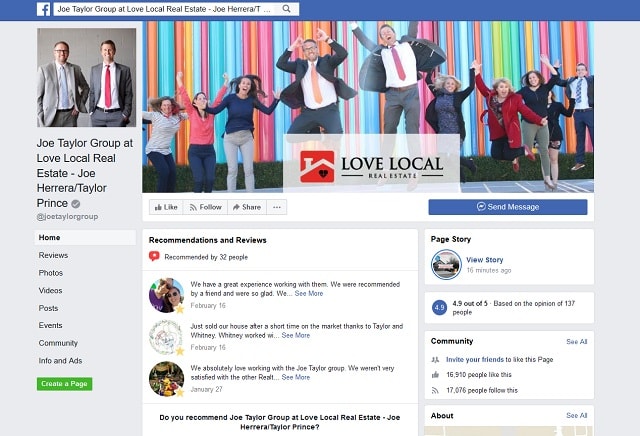The width and height of the screenshot is (640, 436).
Task: Click the page title Joe Taylor Group
Action: tap(85, 173)
